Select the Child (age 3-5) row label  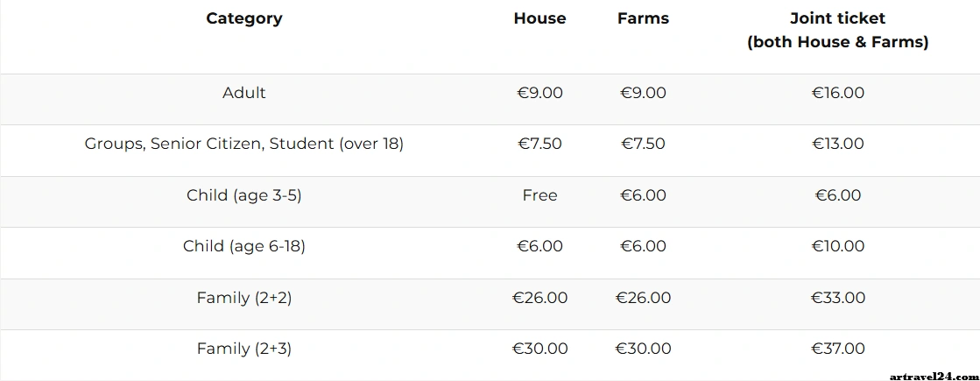tap(244, 195)
